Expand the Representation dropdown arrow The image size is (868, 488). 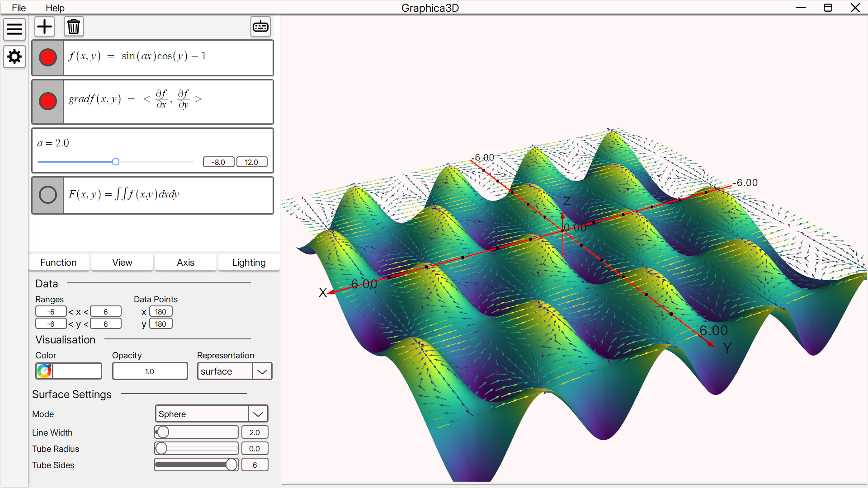point(262,371)
